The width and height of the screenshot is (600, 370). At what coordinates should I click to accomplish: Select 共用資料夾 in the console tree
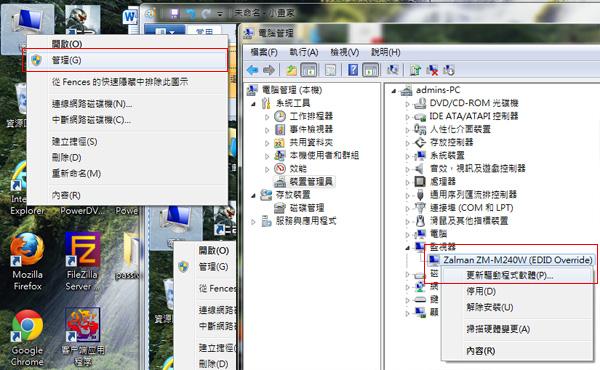click(311, 142)
